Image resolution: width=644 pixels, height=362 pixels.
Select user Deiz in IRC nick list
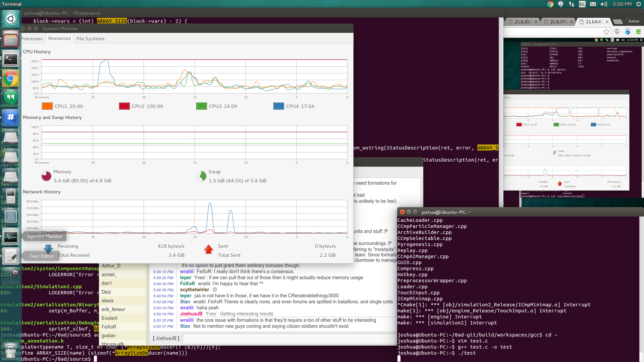click(122, 292)
